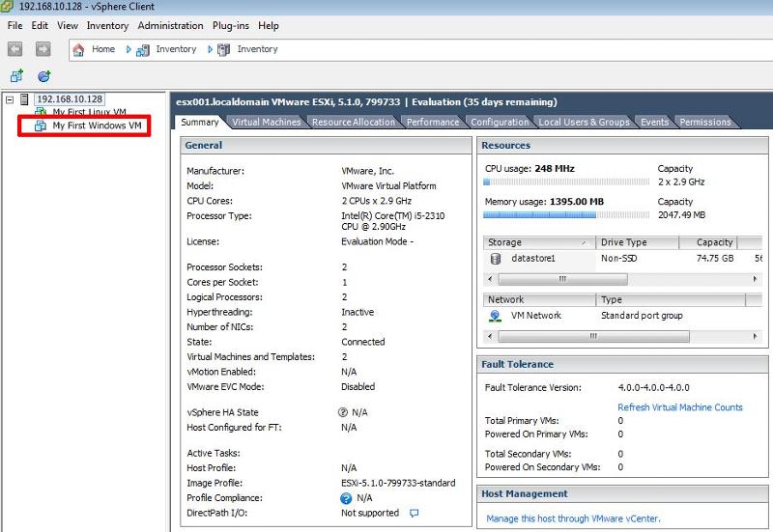This screenshot has height=532, width=773.
Task: Switch to the Resource Allocation tab
Action: pos(354,123)
